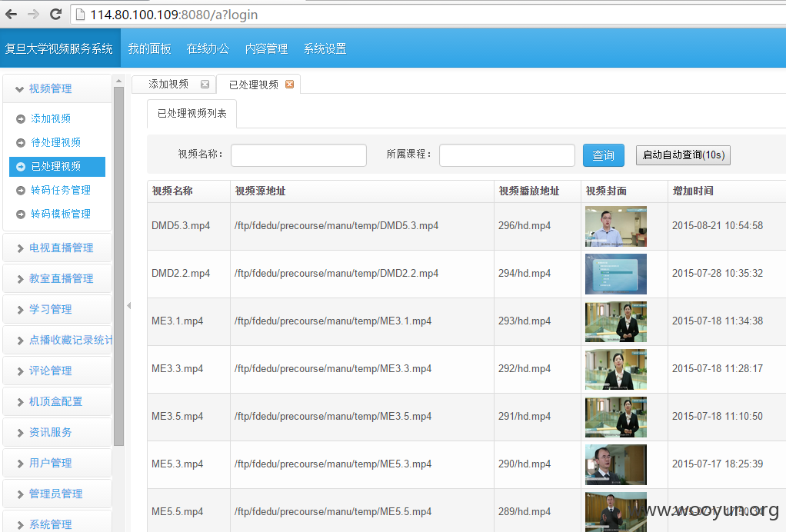Click the bullet icon beside 添加视频
The image size is (786, 532).
tap(21, 119)
